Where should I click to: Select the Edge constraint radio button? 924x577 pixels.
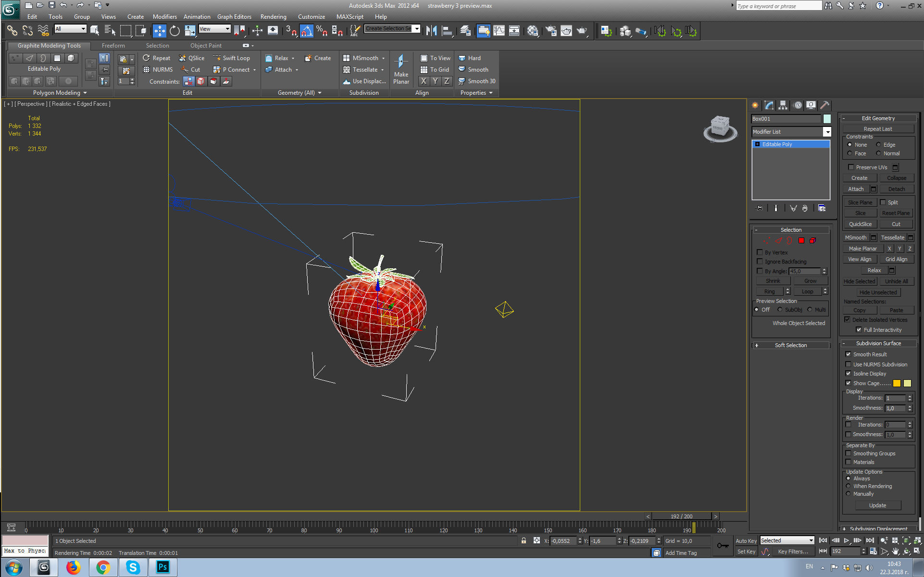pyautogui.click(x=878, y=145)
